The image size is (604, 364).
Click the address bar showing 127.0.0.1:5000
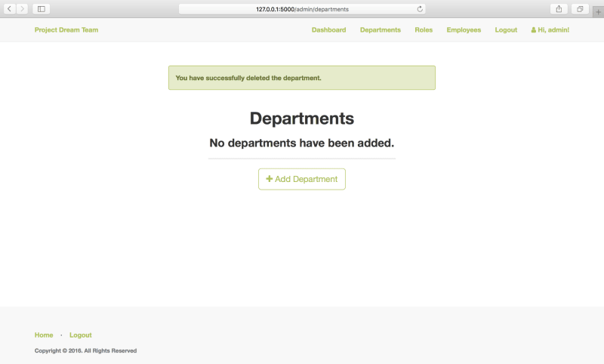click(302, 9)
